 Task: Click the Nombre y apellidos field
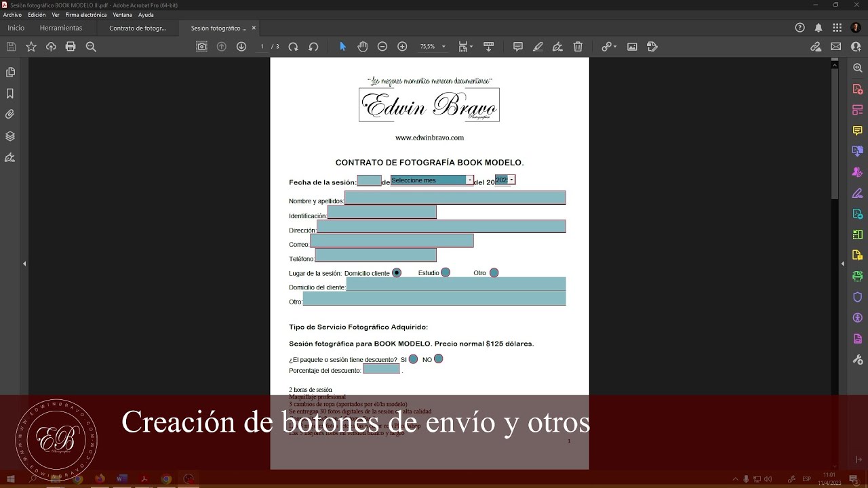coord(455,198)
